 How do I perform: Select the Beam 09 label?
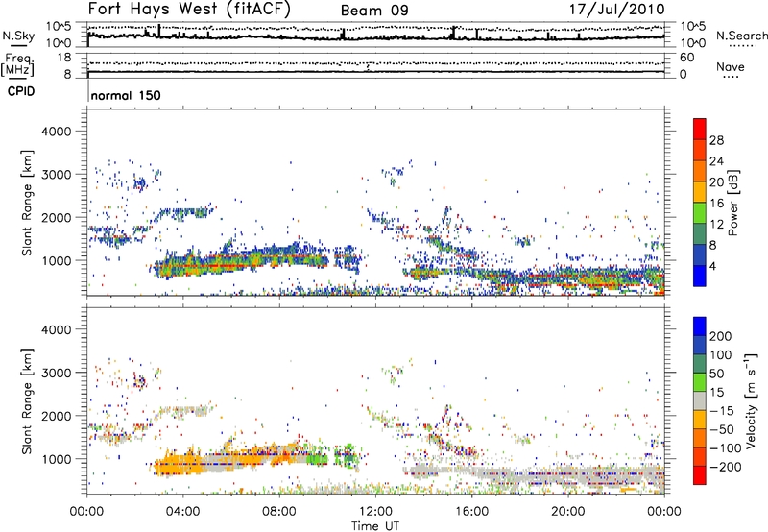point(374,11)
